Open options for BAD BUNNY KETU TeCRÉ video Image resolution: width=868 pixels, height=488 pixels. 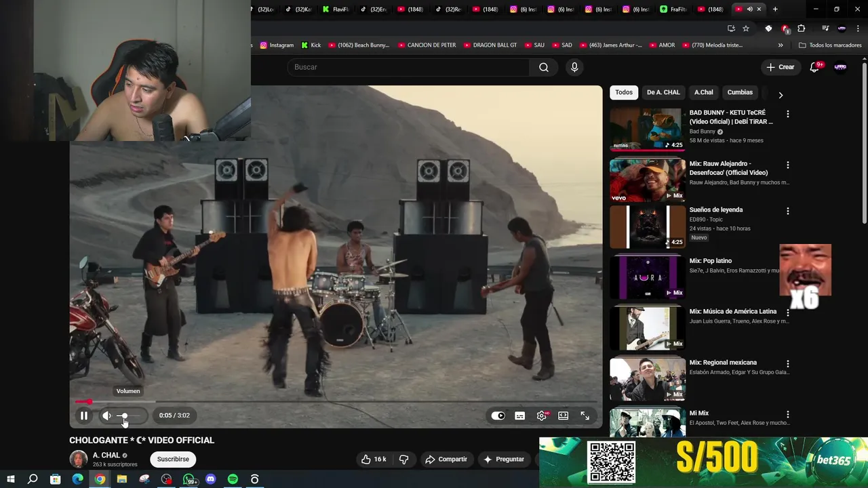pos(788,114)
